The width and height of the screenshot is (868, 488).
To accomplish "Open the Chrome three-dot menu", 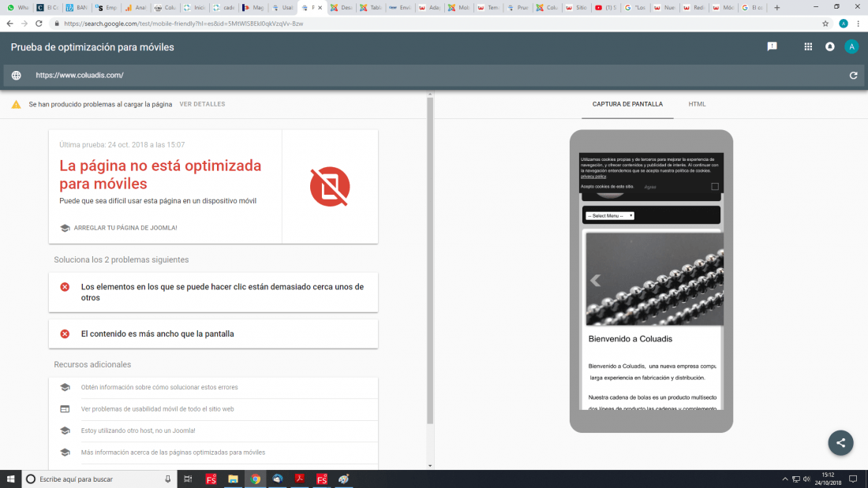I will click(x=858, y=24).
